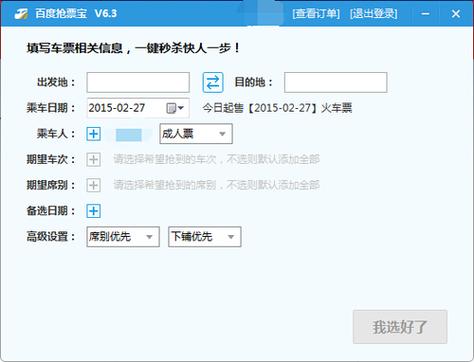
Task: Click the 高级设置 label
Action: click(51, 237)
